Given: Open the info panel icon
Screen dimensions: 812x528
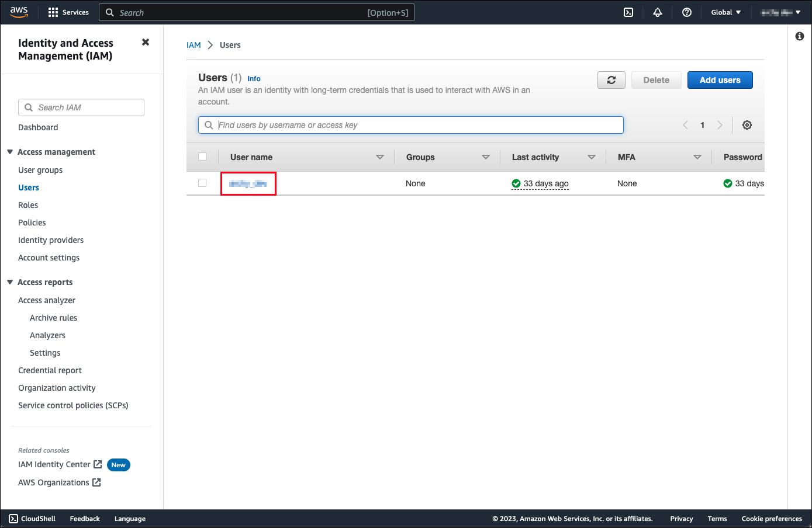Looking at the screenshot, I should (800, 36).
